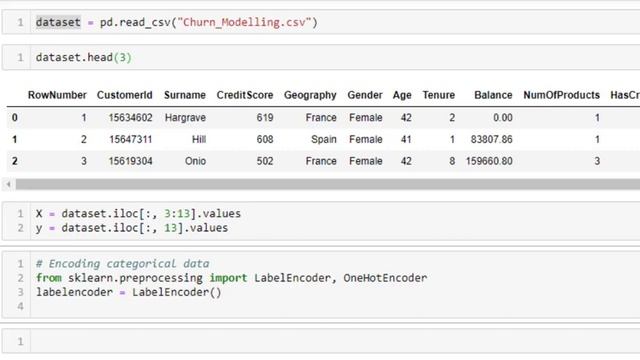Screen dimensions: 640x360
Task: Click balance value 83807.86
Action: point(491,140)
